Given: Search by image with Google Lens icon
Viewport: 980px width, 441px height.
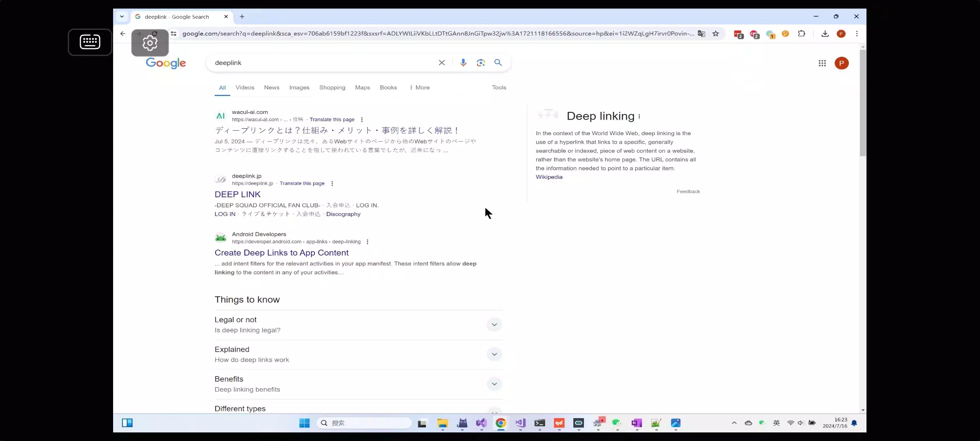Looking at the screenshot, I should (481, 63).
